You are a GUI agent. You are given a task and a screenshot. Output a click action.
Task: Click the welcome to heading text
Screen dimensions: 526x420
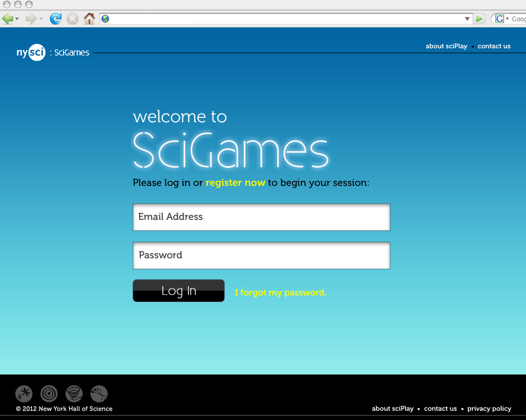click(x=180, y=116)
